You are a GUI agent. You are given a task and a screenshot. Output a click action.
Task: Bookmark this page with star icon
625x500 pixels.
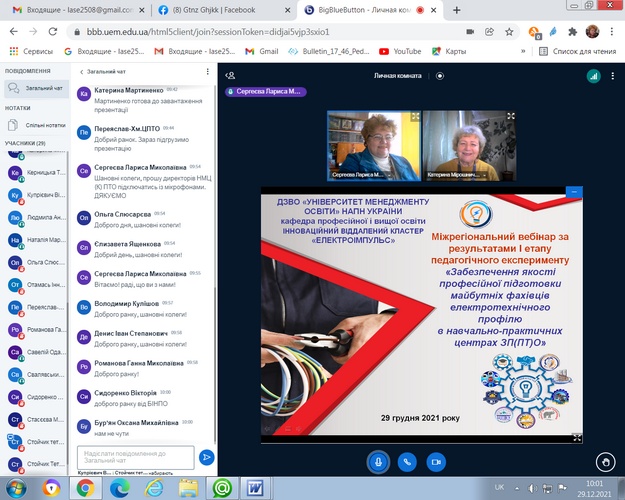(509, 32)
